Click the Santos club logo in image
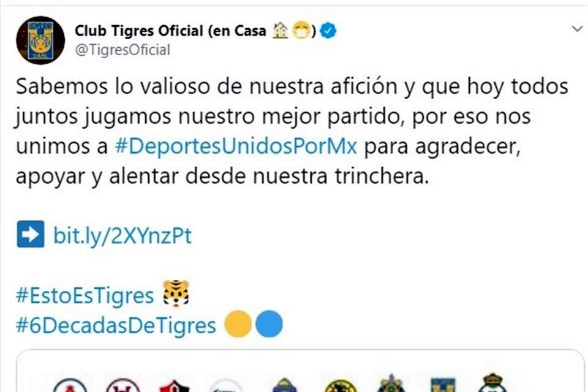 pos(493,383)
